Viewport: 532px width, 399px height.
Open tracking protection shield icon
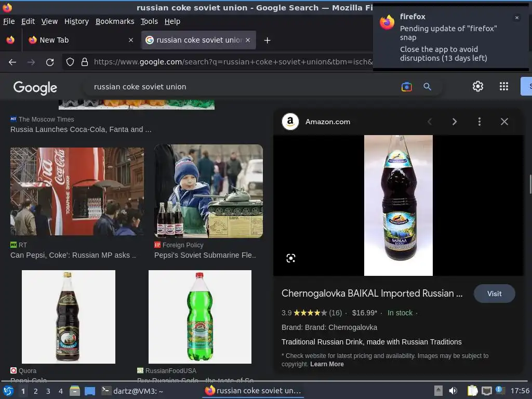tap(70, 62)
